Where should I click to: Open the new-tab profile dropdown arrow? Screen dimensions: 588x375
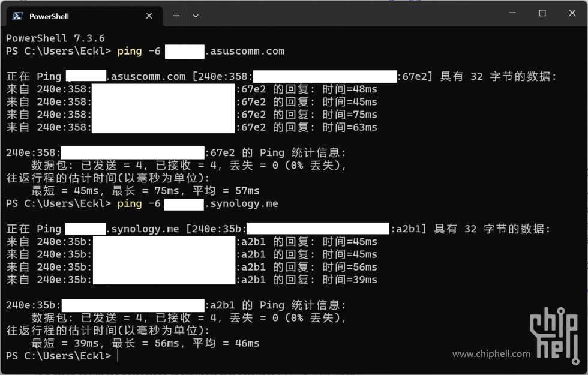point(196,16)
